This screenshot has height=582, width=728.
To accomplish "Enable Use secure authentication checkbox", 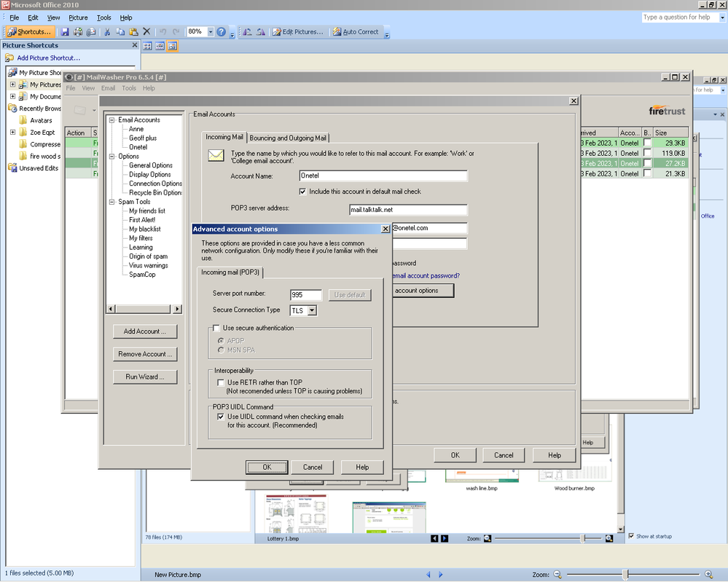I will click(x=216, y=328).
